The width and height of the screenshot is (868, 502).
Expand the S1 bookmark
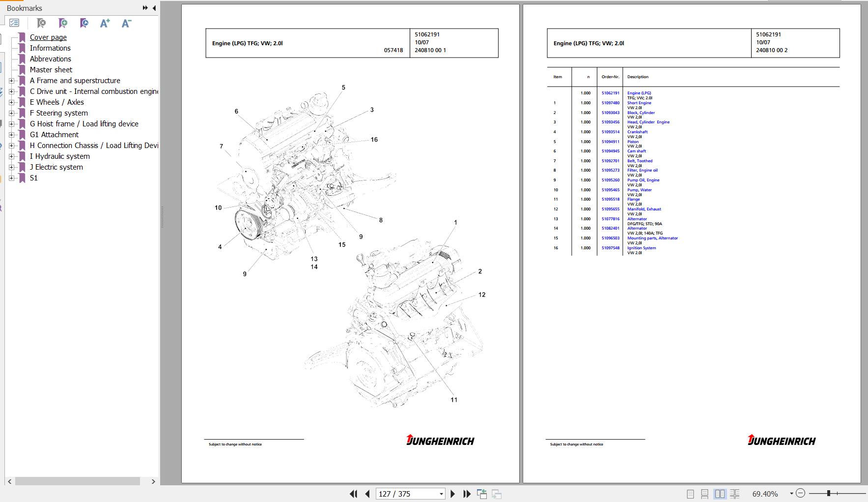[11, 178]
